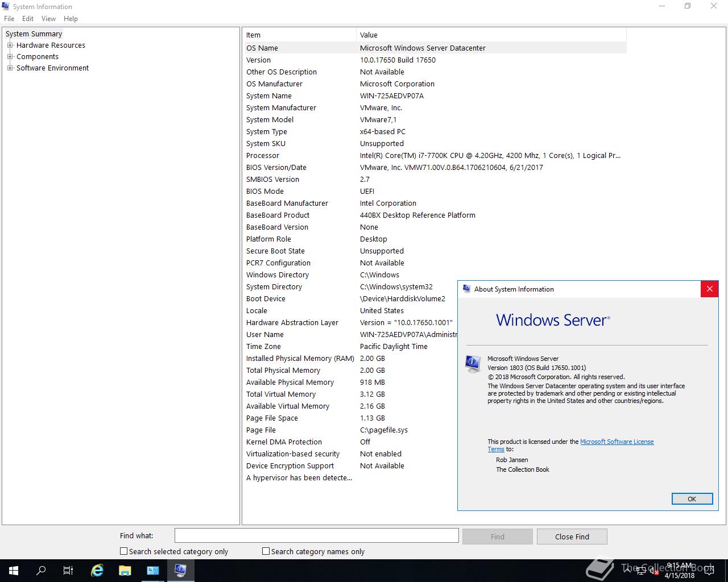
Task: Select the BIOS Version/Date row
Action: [436, 167]
